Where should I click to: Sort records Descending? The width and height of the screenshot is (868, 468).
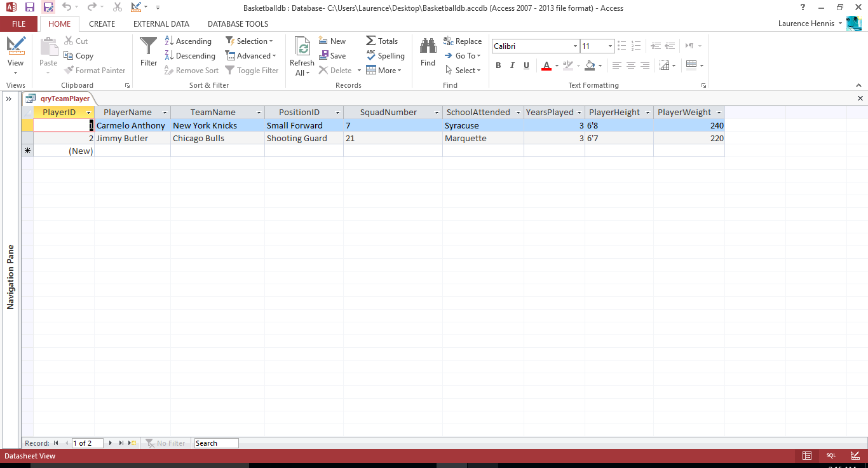tap(190, 56)
